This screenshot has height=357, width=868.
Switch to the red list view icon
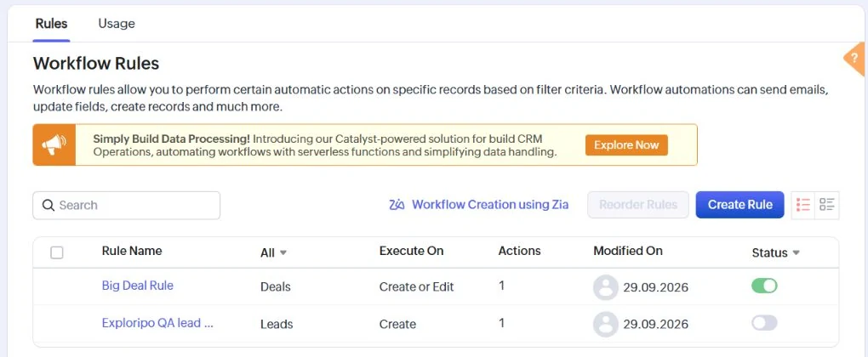(x=803, y=205)
